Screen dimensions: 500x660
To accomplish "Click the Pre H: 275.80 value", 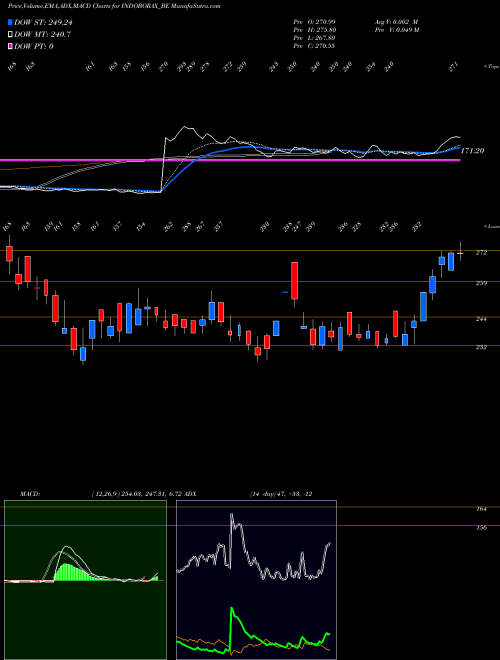I will pyautogui.click(x=314, y=29).
